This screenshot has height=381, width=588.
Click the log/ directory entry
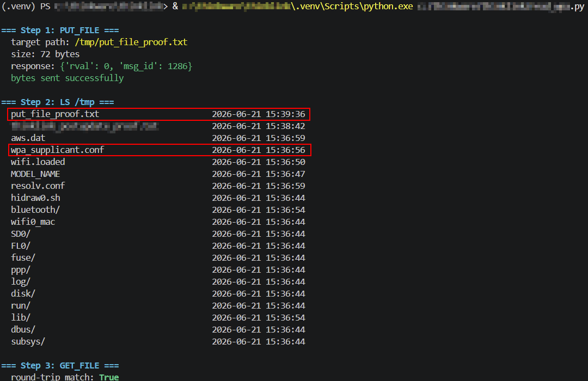click(x=21, y=282)
